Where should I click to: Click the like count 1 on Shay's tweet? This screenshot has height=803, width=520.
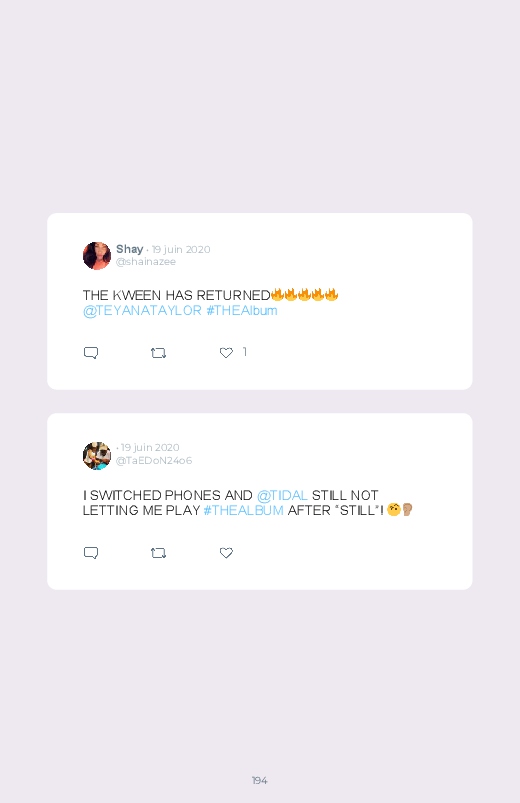pos(245,352)
